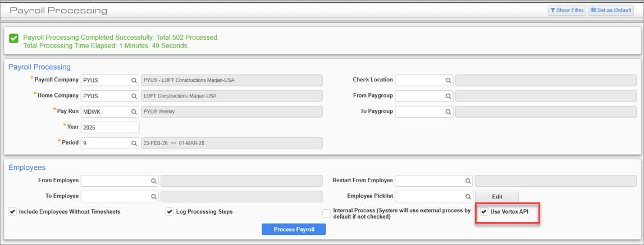Enable the Internal Process checkbox
Screen dimensions: 644x245
[x=327, y=214]
